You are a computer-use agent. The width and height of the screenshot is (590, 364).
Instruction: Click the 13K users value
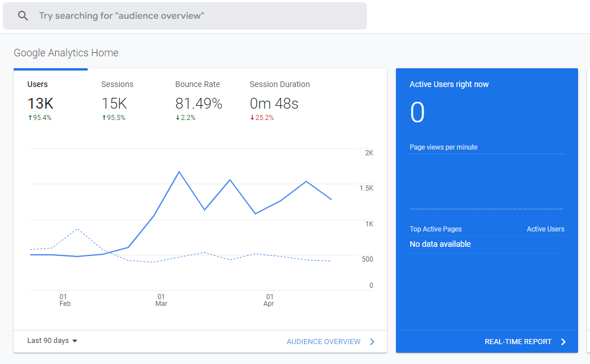click(x=40, y=104)
